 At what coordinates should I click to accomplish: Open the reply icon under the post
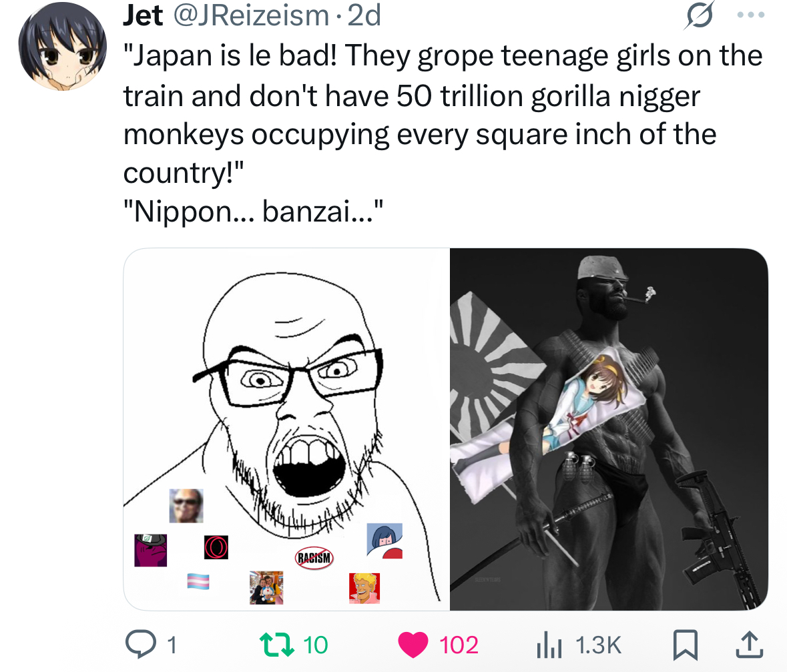coord(141,644)
